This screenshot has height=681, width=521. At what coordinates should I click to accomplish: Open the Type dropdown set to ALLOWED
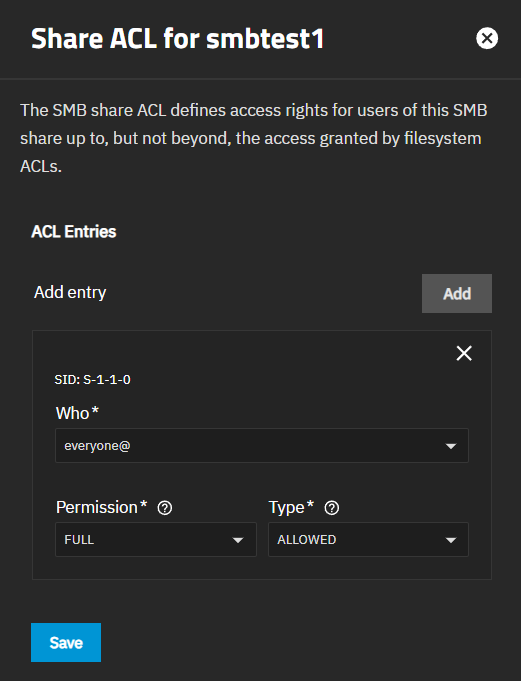click(x=368, y=539)
